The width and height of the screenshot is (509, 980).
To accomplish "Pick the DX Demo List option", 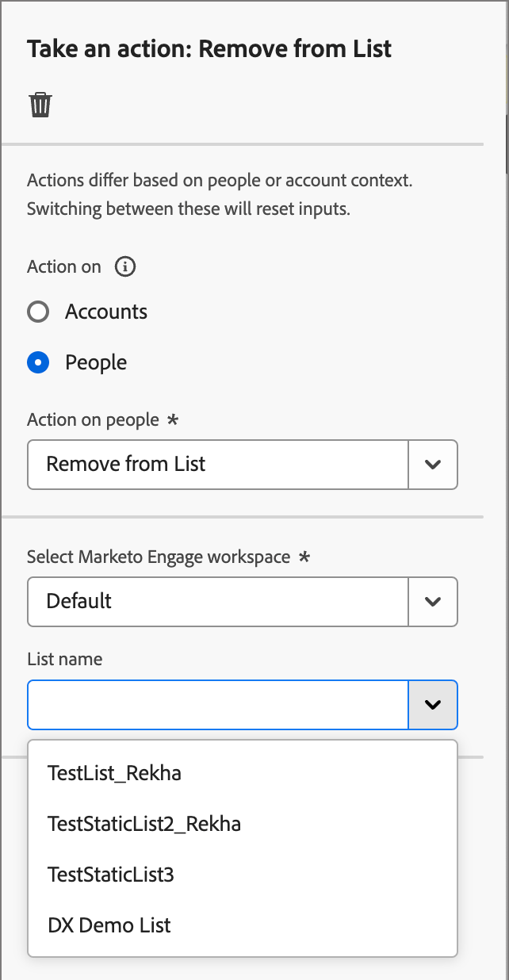I will (109, 925).
